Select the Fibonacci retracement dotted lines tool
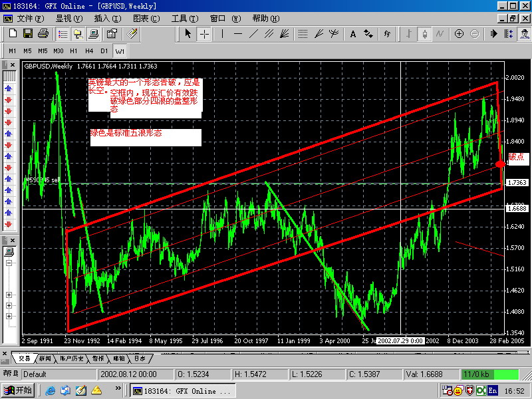Viewport: 532px width, 399px height. 303,34
